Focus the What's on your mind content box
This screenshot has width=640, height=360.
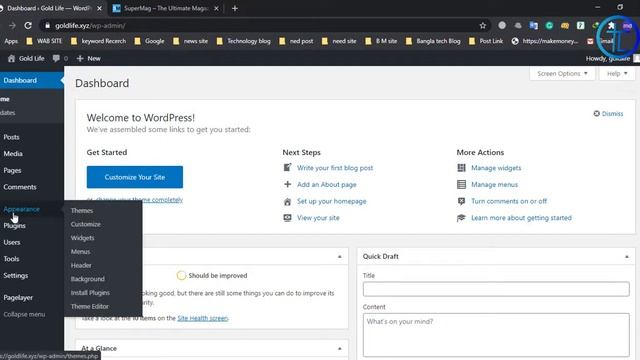[x=496, y=335]
